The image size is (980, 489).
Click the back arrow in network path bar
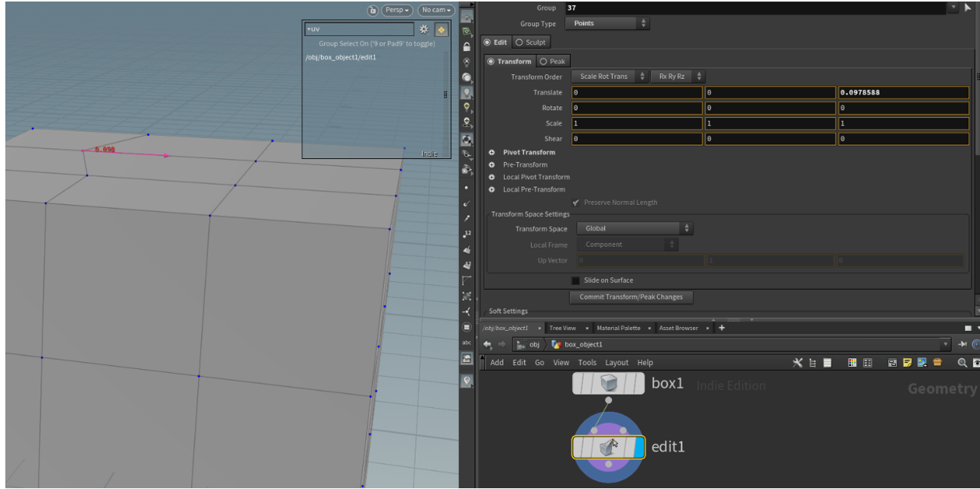pyautogui.click(x=487, y=345)
